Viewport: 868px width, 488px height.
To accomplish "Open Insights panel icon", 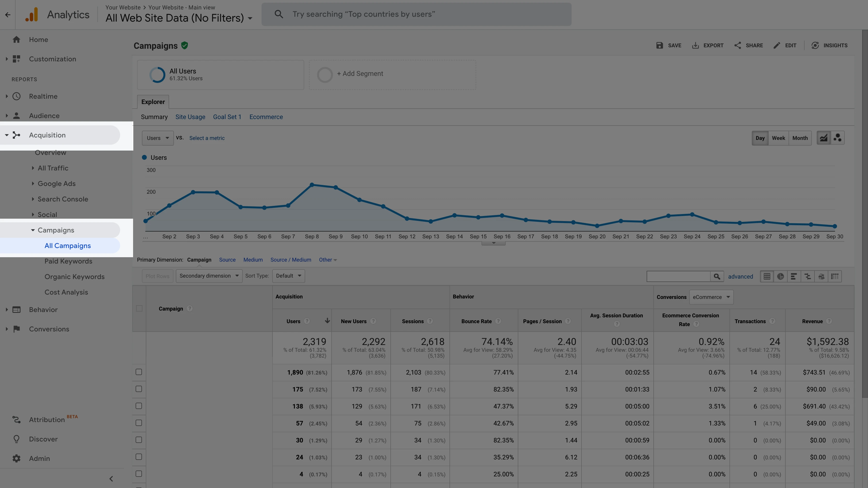I will [x=815, y=45].
